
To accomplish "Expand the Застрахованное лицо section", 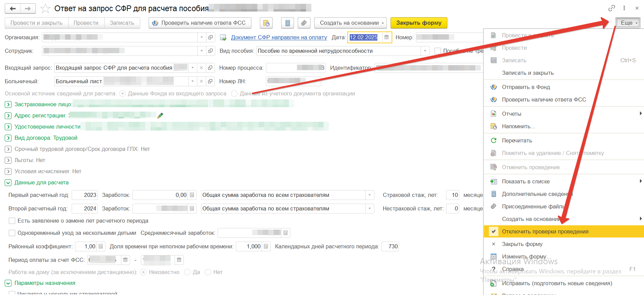I will (x=8, y=105).
